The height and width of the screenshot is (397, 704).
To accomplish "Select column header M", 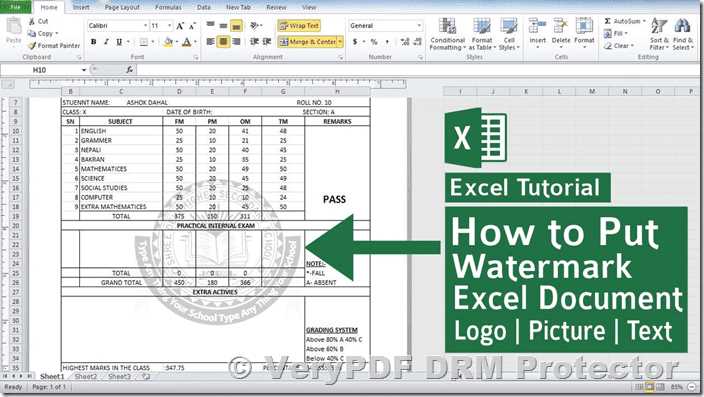I will (x=592, y=91).
